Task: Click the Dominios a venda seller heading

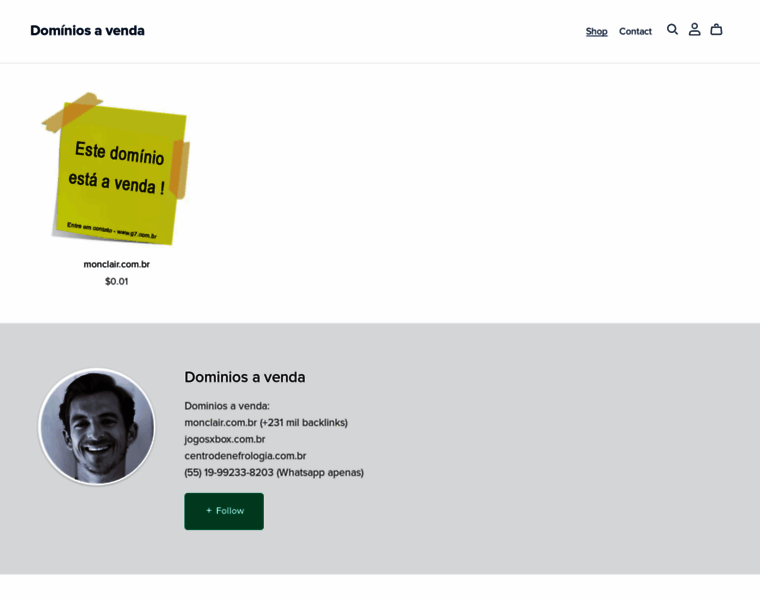Action: click(245, 377)
